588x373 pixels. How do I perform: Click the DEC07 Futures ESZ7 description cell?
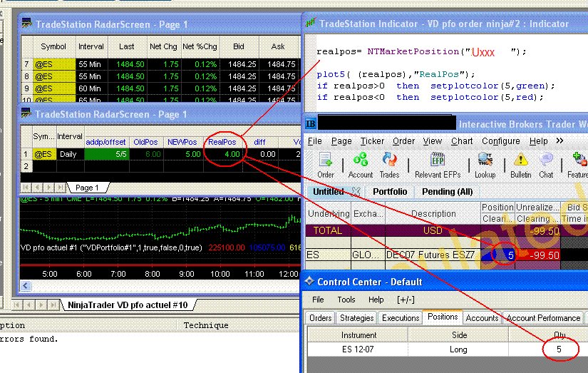coord(433,255)
